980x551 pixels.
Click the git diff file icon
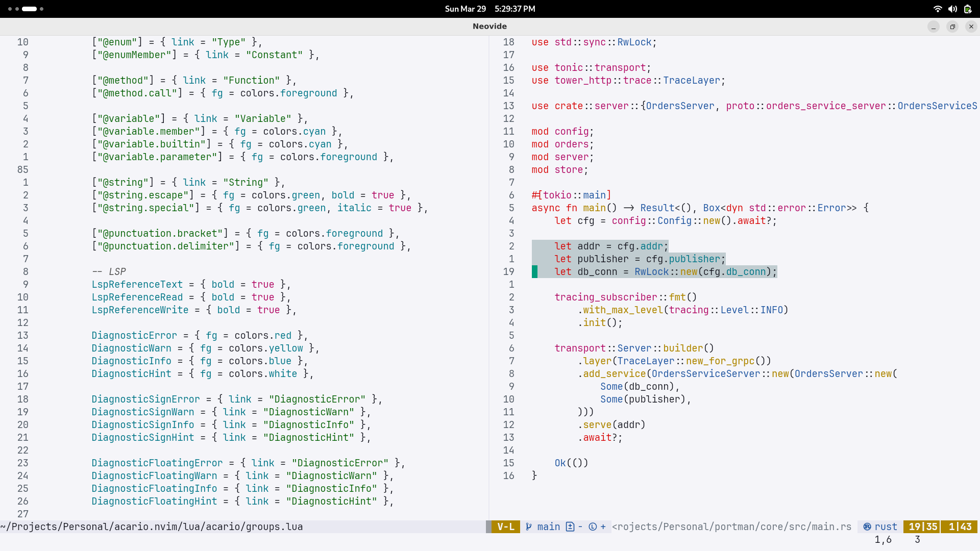[x=570, y=527]
